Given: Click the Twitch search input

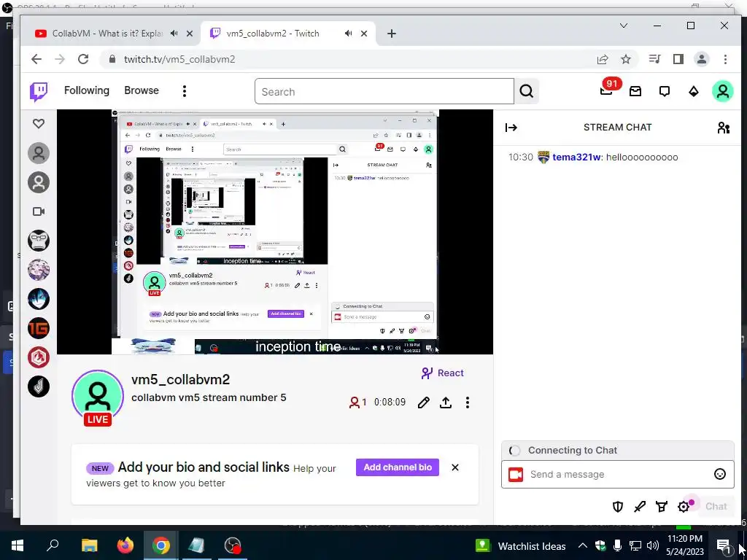Looking at the screenshot, I should 384,91.
